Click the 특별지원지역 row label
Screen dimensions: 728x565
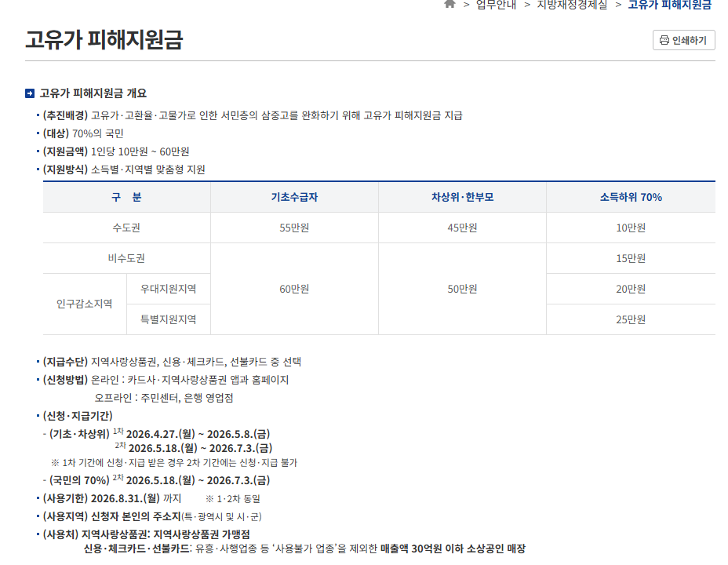pos(168,319)
